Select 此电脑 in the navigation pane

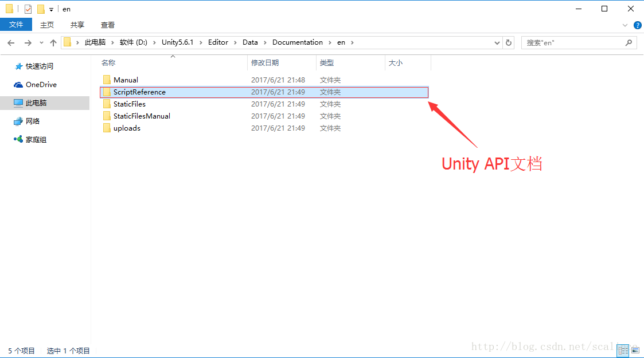tap(45, 103)
